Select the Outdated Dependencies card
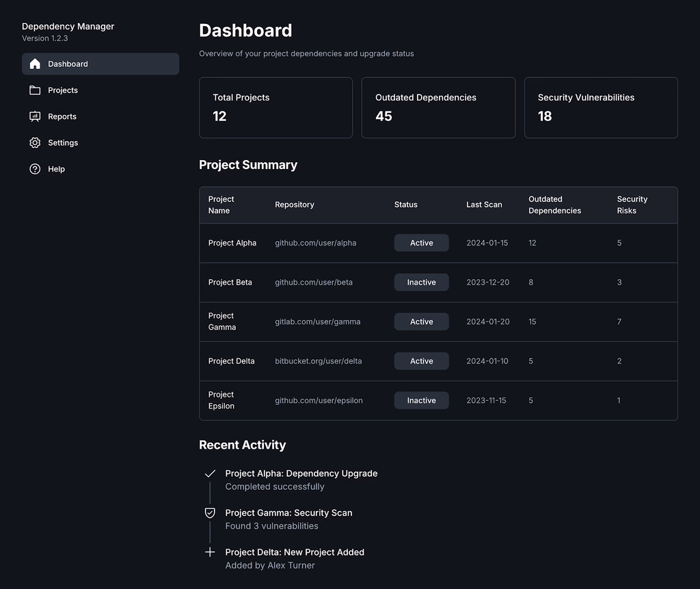Viewport: 700px width, 589px height. [438, 107]
